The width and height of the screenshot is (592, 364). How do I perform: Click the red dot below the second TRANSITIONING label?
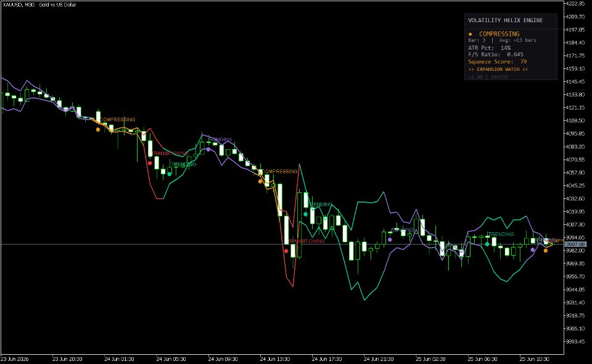click(286, 251)
